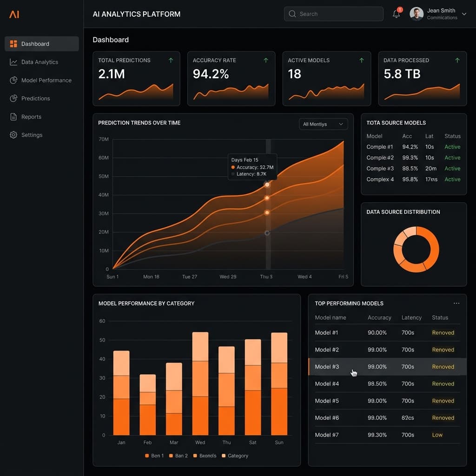The height and width of the screenshot is (476, 476).
Task: Click the Total Predictions trend arrow
Action: pyautogui.click(x=171, y=60)
